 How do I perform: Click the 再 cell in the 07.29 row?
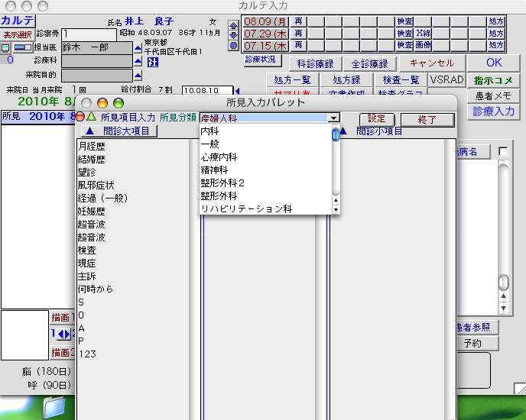click(298, 34)
